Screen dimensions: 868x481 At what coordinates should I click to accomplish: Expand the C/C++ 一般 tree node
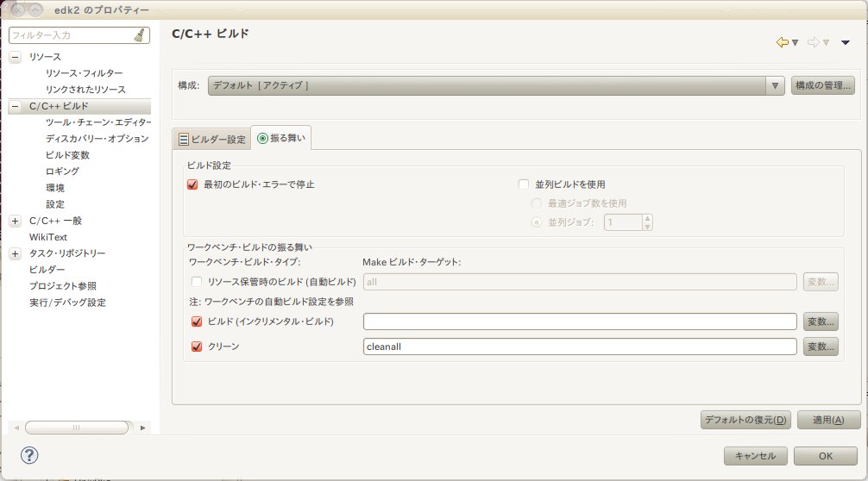point(16,222)
